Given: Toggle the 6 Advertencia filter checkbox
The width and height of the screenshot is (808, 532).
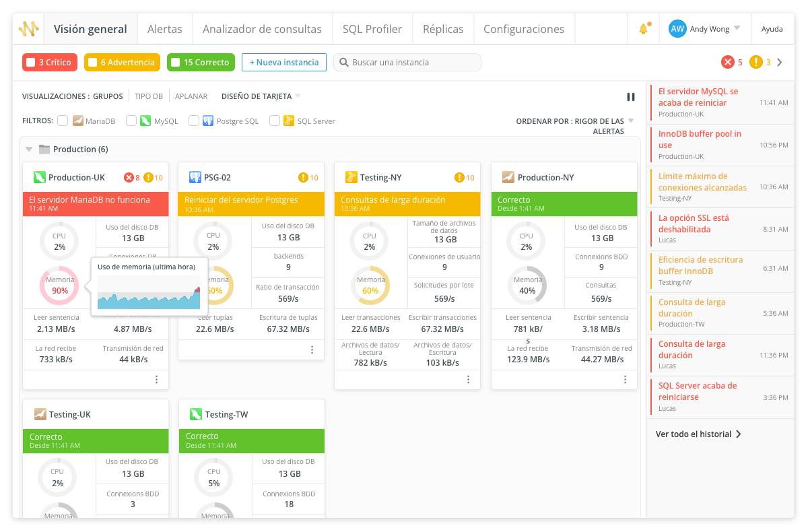Looking at the screenshot, I should 93,63.
